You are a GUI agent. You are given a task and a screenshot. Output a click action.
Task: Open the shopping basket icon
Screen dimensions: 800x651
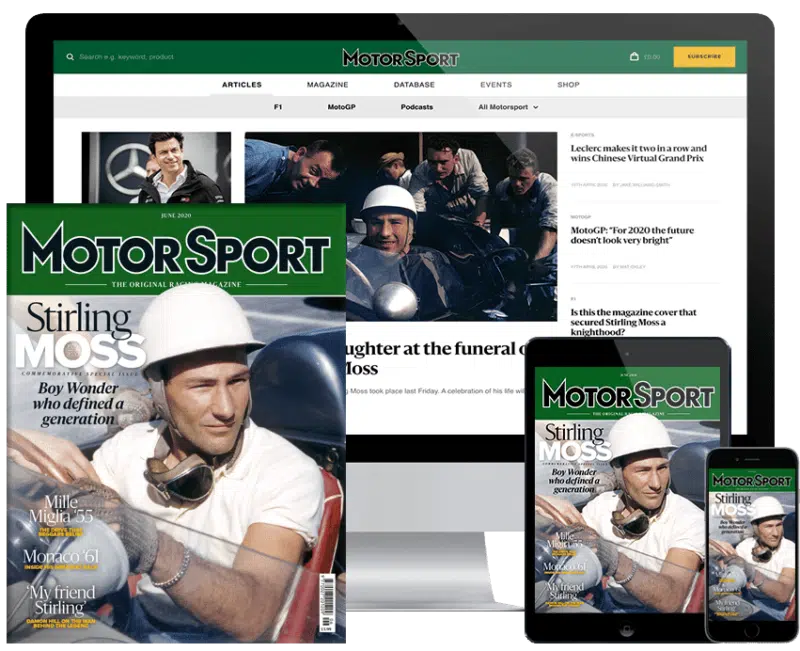click(x=634, y=57)
